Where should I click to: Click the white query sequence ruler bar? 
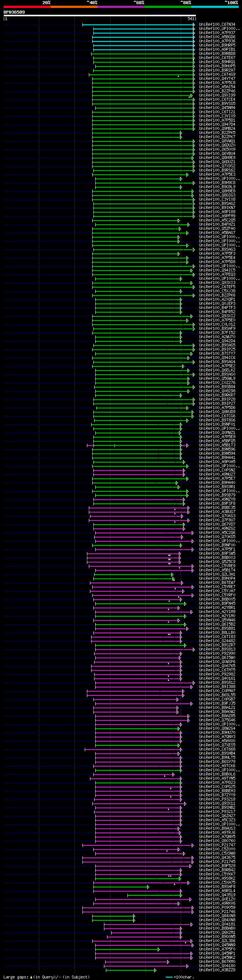tap(99, 16)
